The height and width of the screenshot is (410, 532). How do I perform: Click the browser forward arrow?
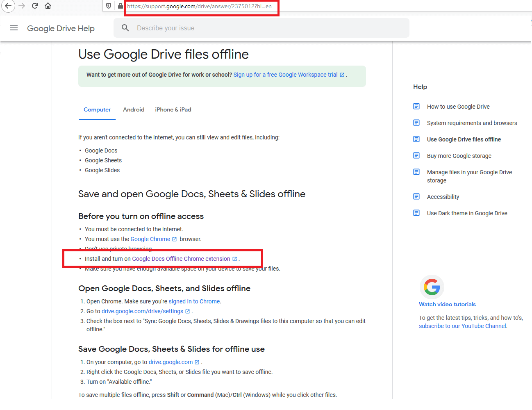click(x=22, y=6)
